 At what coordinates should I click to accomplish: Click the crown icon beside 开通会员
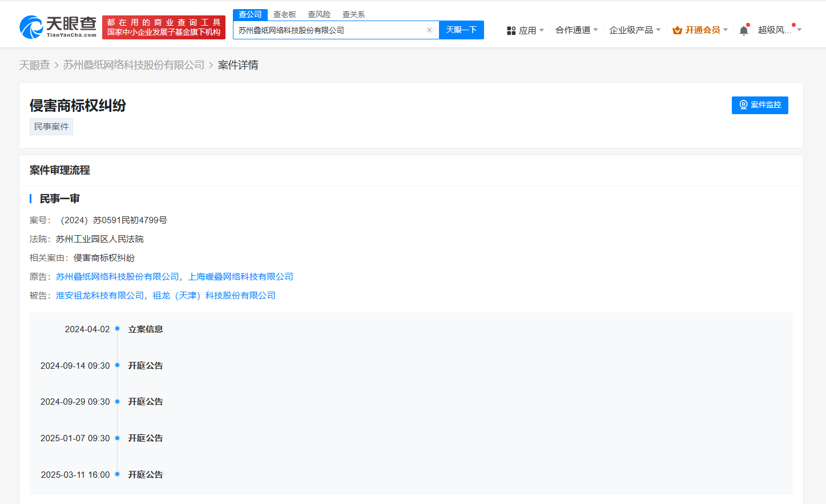coord(677,30)
